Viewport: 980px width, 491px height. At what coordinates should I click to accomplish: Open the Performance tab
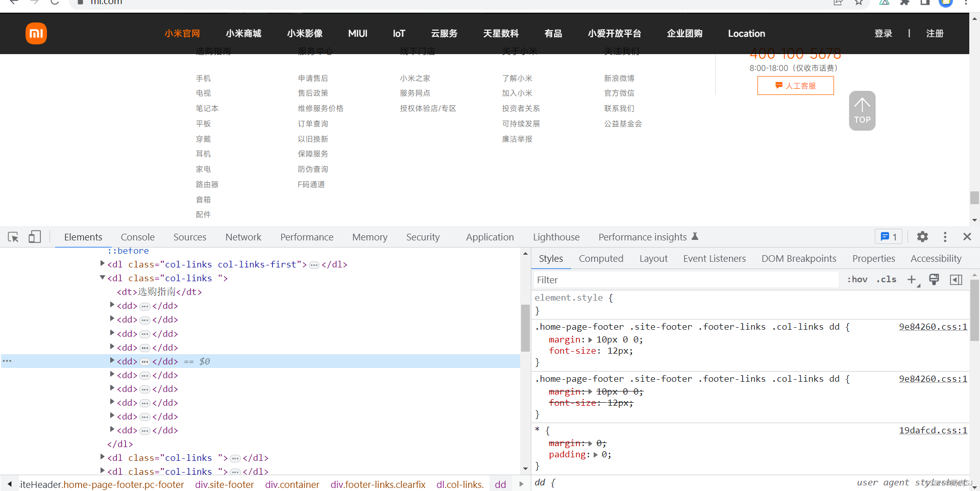click(x=307, y=237)
